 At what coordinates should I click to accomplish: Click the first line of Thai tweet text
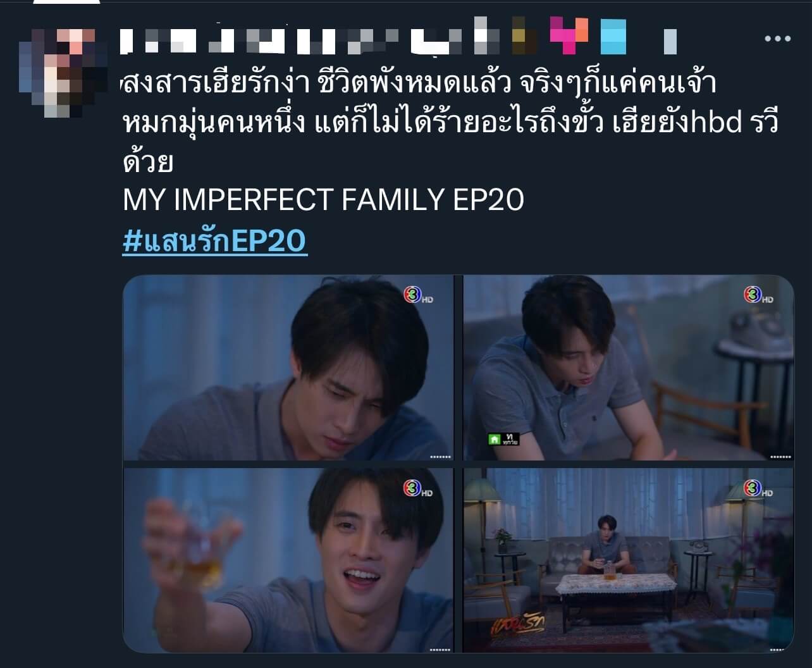click(x=418, y=84)
